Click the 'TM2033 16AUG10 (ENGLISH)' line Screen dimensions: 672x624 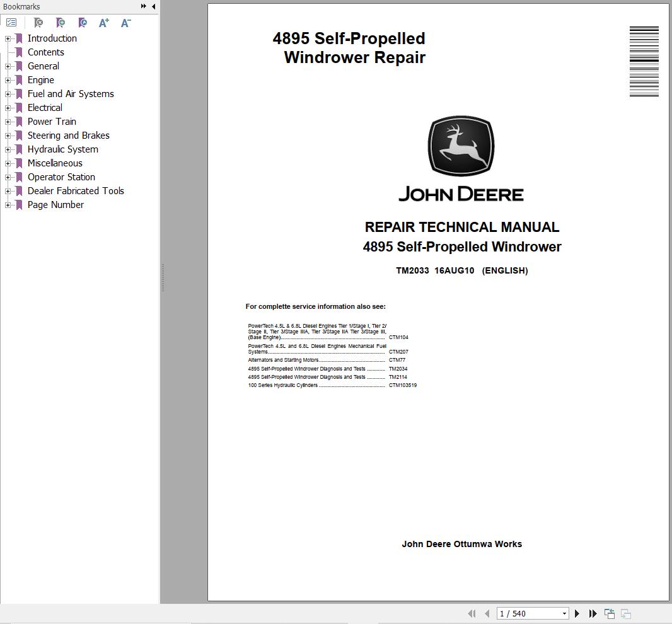pyautogui.click(x=462, y=270)
